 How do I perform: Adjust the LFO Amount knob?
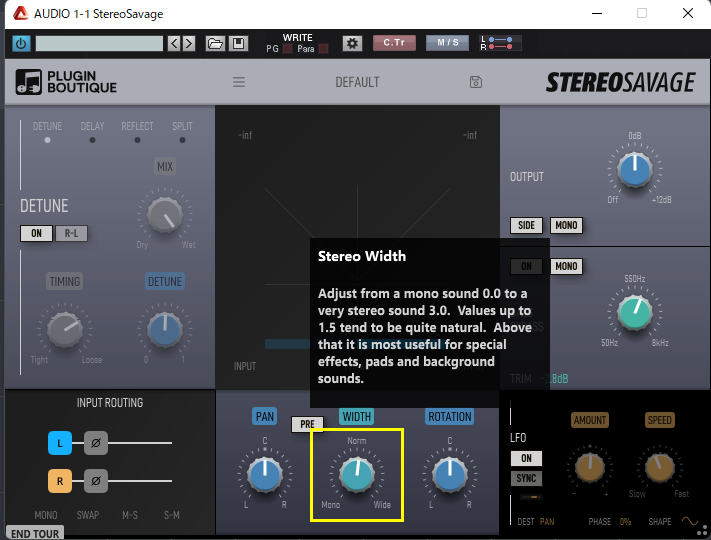590,467
